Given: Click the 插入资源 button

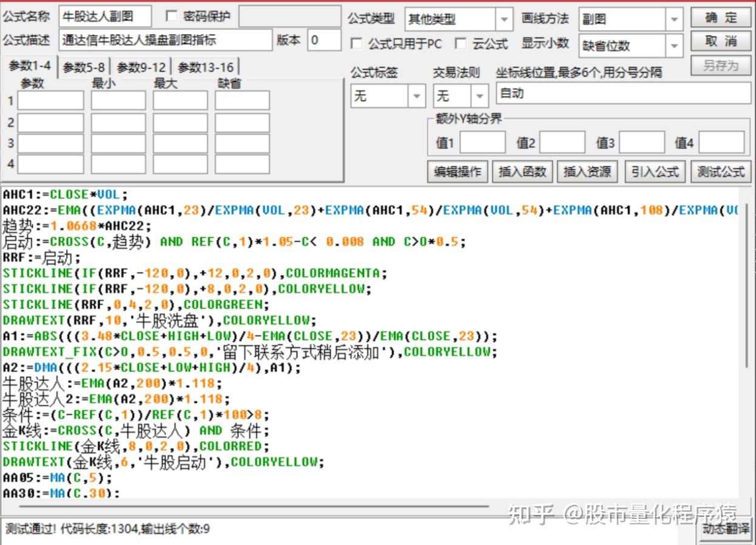Looking at the screenshot, I should [587, 172].
